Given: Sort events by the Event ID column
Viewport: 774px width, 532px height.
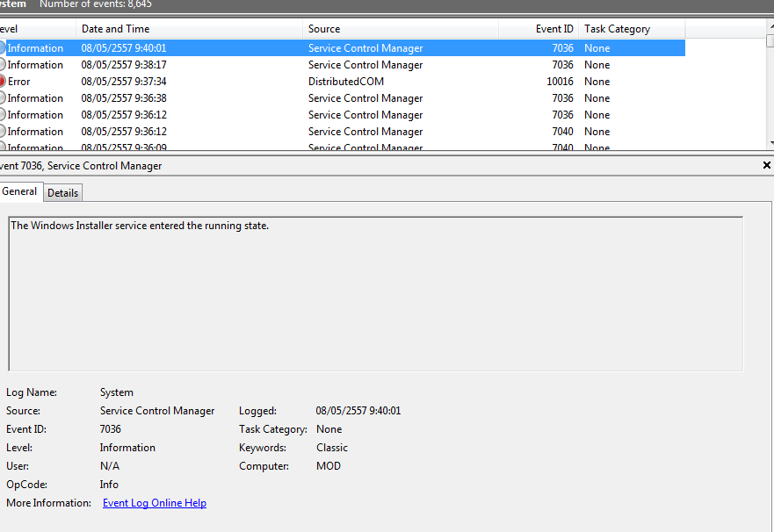Looking at the screenshot, I should coord(539,29).
